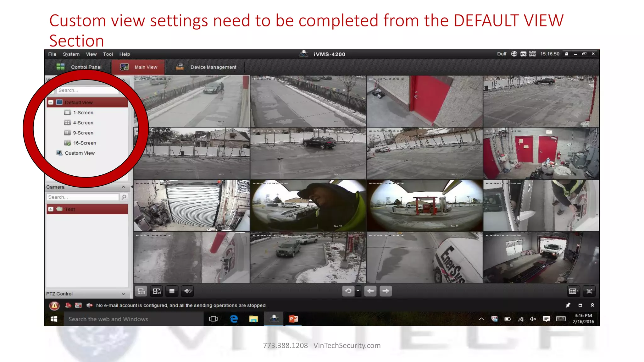Maximize the alarm panel in status bar
The image size is (644, 362).
coord(580,305)
